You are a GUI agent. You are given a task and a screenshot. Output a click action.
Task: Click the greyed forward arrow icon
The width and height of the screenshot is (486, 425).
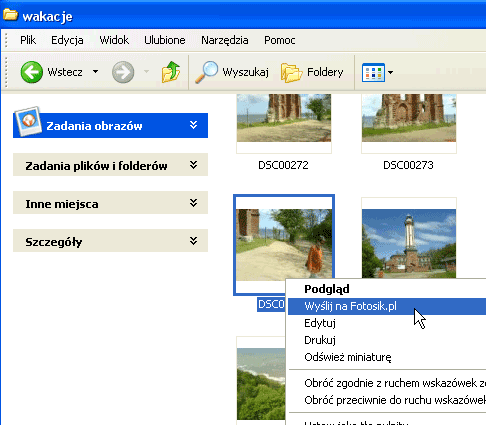point(123,72)
